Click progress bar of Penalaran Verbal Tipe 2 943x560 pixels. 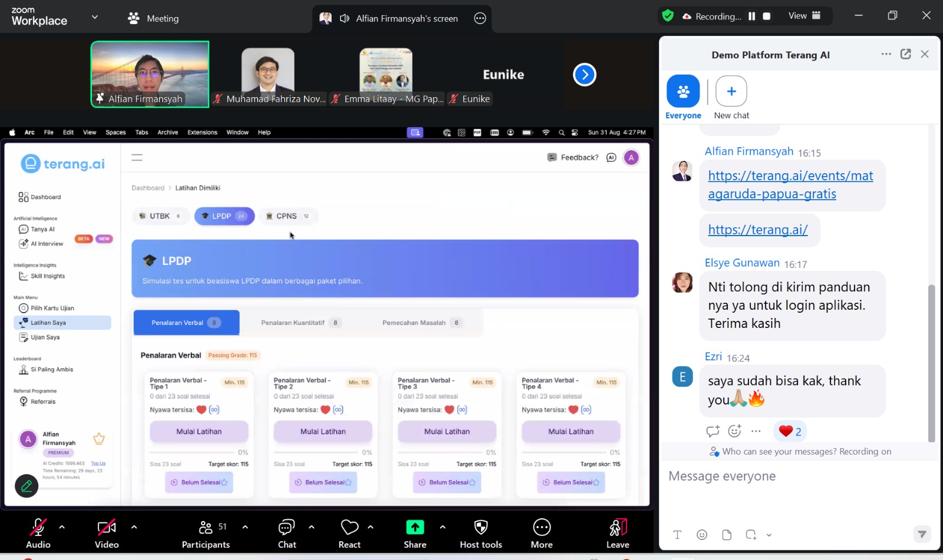point(316,452)
